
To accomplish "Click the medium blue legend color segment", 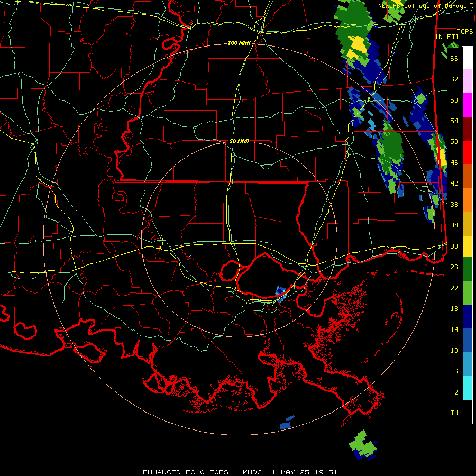I will click(x=467, y=340).
